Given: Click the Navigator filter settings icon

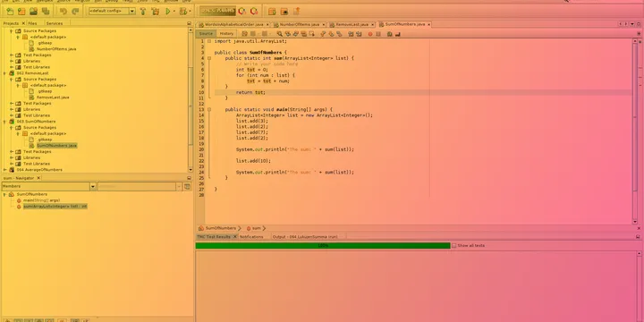Looking at the screenshot, I should [187, 186].
